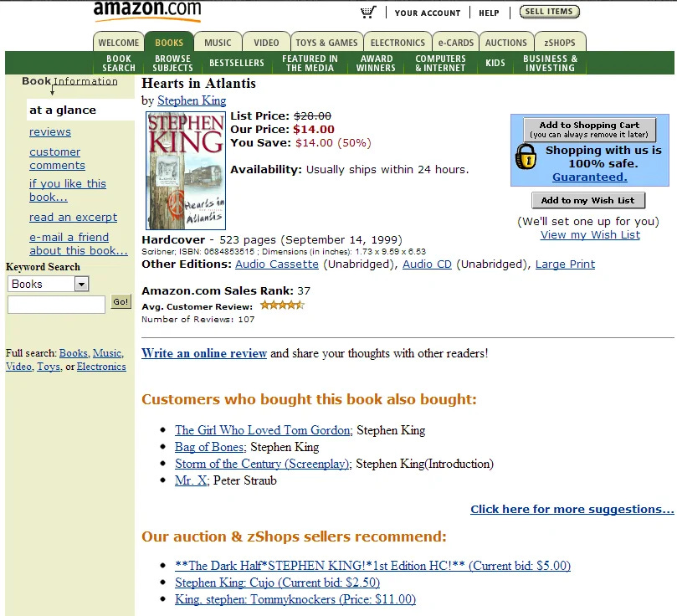Open Full search Books link
The width and height of the screenshot is (677, 616).
click(x=74, y=353)
